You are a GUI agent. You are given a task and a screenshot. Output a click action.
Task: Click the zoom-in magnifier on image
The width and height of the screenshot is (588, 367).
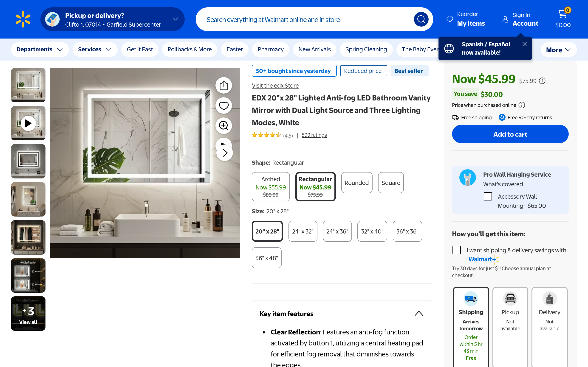pyautogui.click(x=223, y=126)
